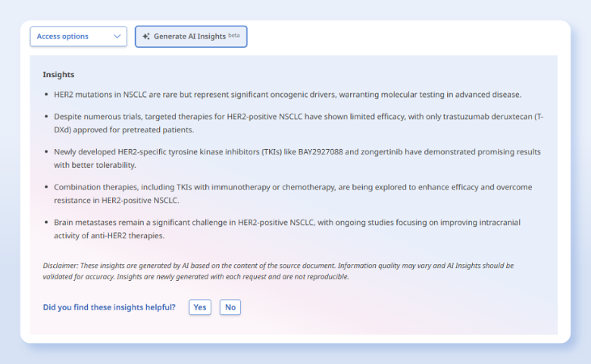
Task: Click the bullet marker beside the brain metastases insight
Action: tap(46, 223)
